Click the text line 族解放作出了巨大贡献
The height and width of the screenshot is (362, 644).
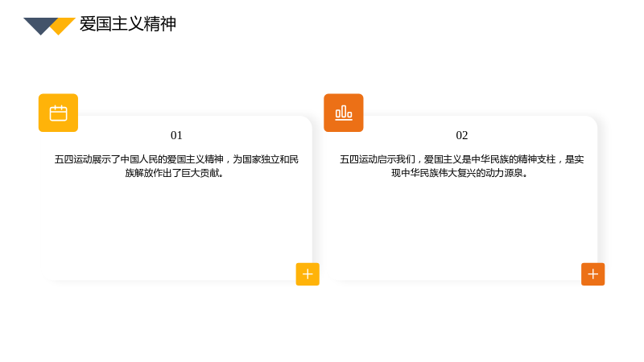(x=174, y=173)
